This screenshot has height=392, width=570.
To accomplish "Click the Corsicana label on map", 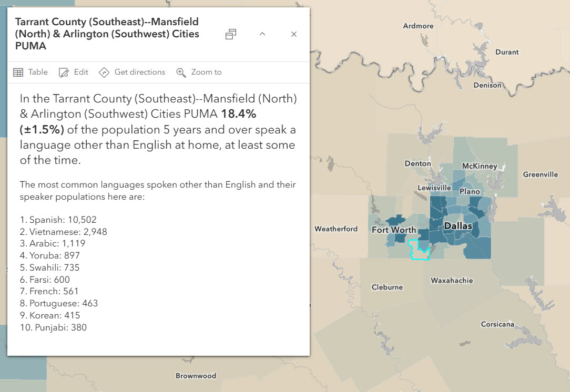I will [497, 324].
